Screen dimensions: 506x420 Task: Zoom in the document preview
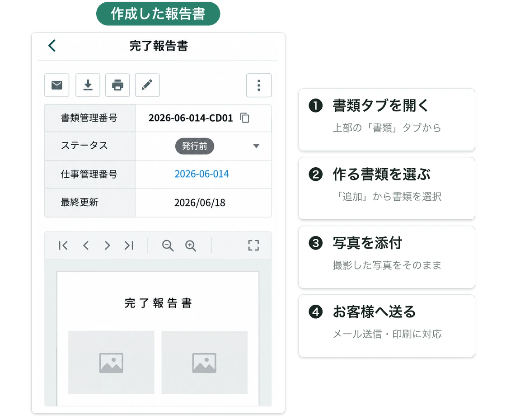[x=191, y=245]
